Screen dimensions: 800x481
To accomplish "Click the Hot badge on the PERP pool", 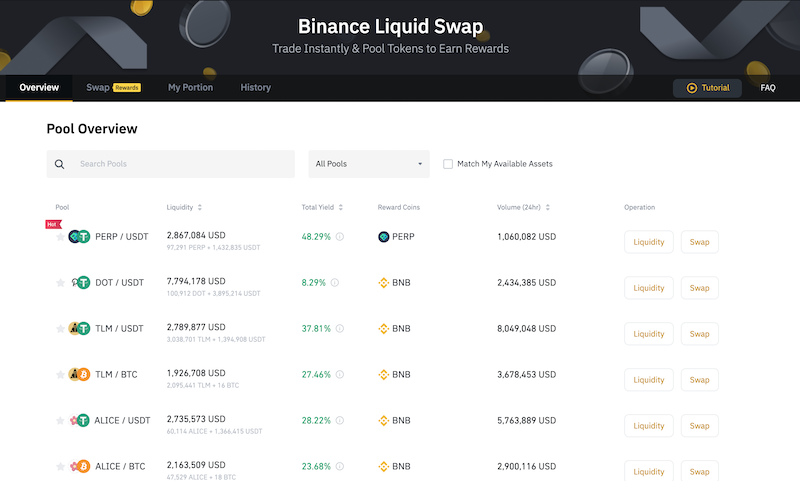I will pos(53,224).
